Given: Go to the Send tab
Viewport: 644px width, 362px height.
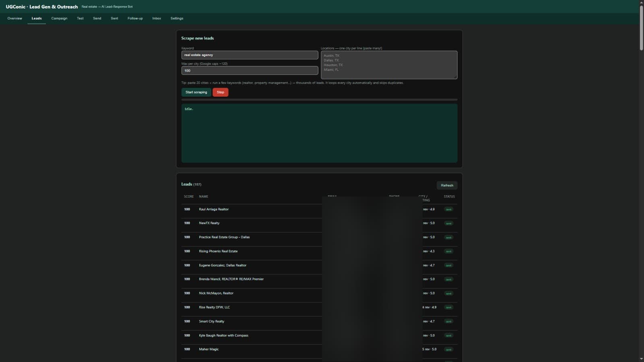Looking at the screenshot, I should [x=97, y=19].
